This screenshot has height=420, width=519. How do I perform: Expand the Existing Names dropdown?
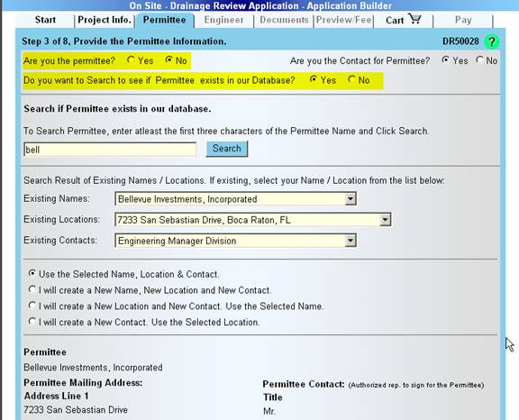click(351, 199)
